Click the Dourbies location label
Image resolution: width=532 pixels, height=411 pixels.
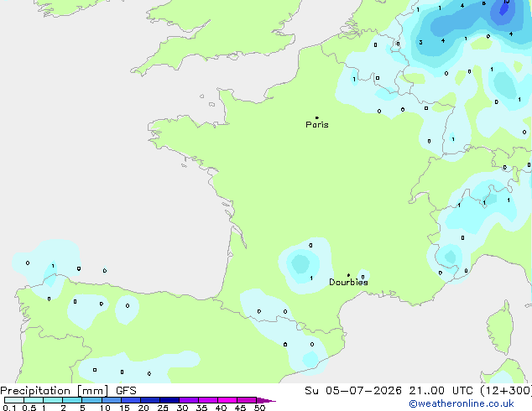point(348,282)
